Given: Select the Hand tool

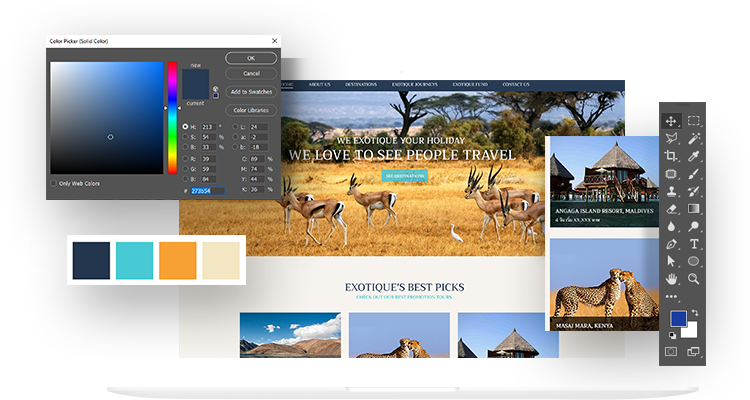Looking at the screenshot, I should click(x=671, y=279).
